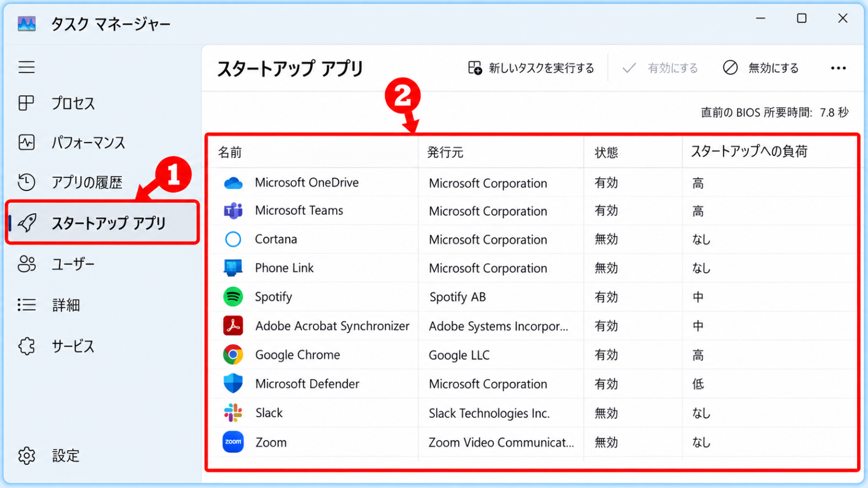Click Zoom Video Communicat... publisher cell
The width and height of the screenshot is (868, 488).
pos(501,442)
